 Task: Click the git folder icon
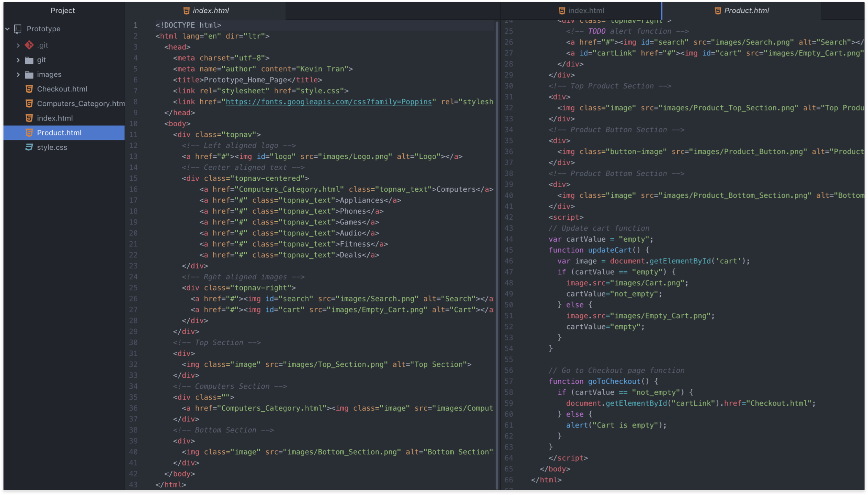29,60
